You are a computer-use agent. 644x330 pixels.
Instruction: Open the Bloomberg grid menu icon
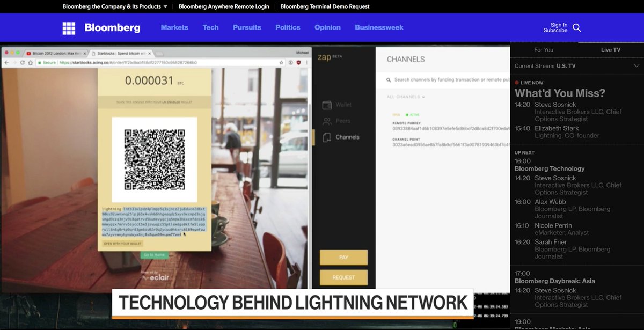[x=69, y=28]
